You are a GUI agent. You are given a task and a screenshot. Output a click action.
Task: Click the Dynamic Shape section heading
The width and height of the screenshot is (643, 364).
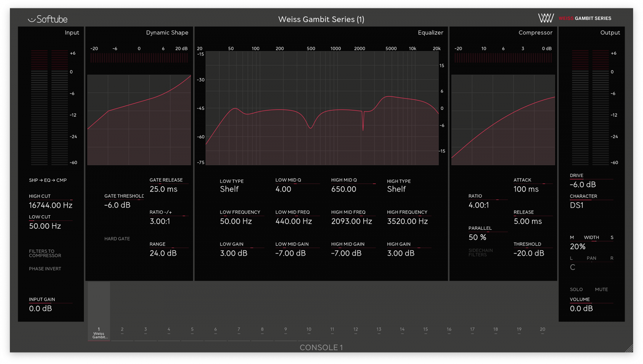pyautogui.click(x=167, y=32)
